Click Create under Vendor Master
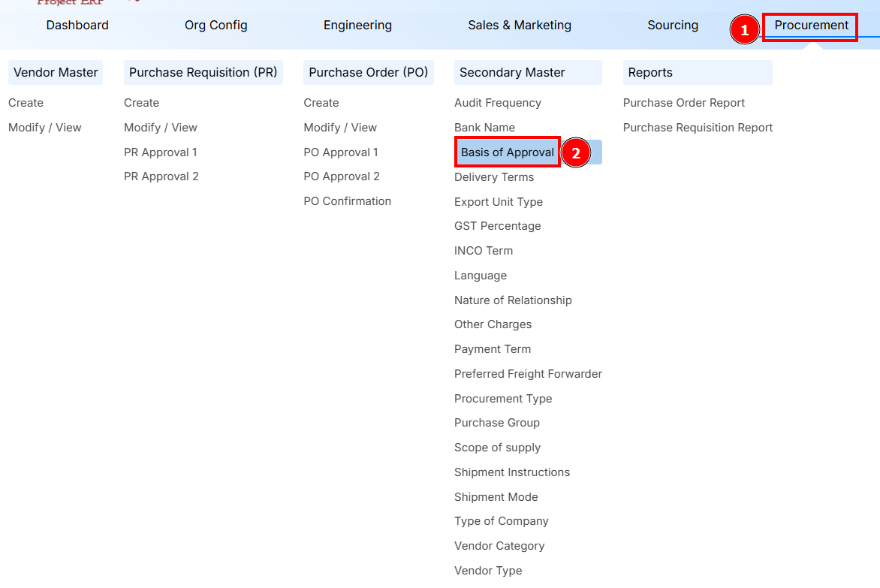 26,103
